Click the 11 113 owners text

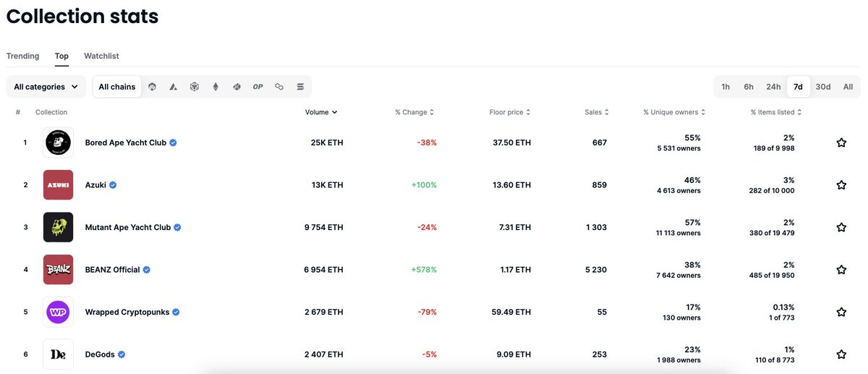tap(678, 233)
